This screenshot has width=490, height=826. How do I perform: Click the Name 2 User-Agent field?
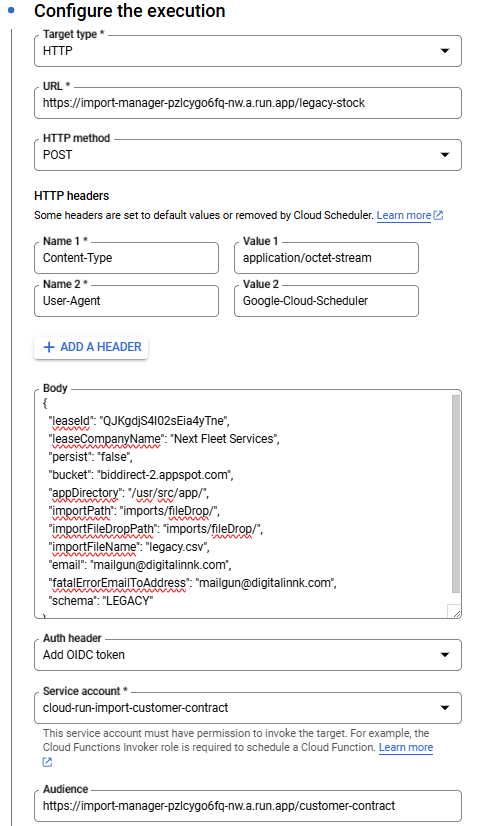click(126, 301)
